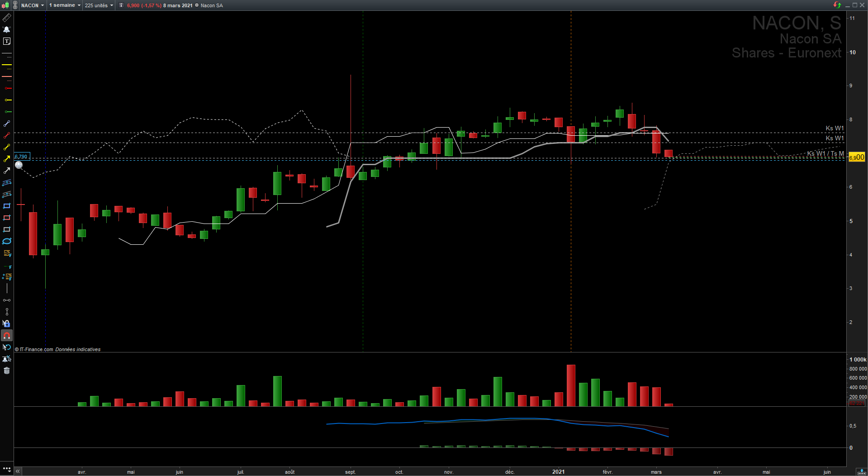Screen dimensions: 868x476
Task: Click the yellow 6,900 current price tag
Action: [x=857, y=157]
